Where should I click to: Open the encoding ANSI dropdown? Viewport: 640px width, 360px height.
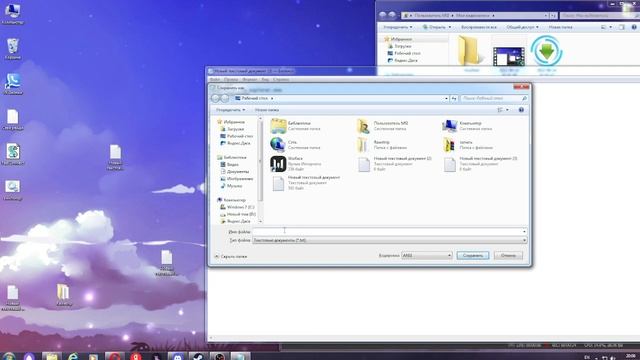(427, 256)
